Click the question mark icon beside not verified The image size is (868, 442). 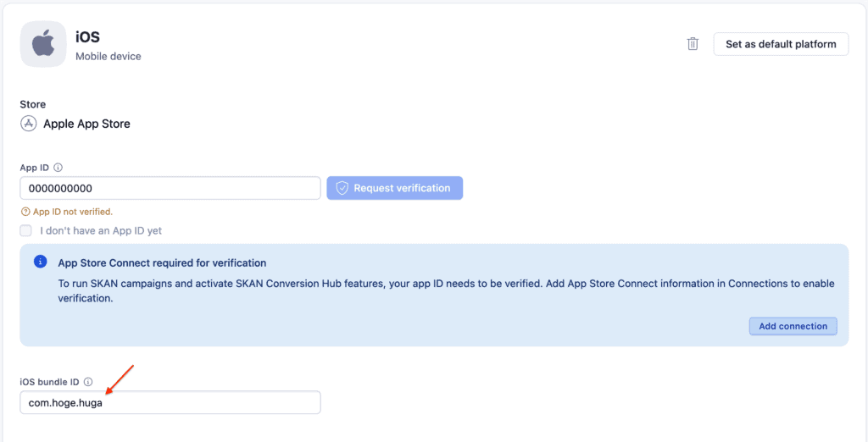click(x=25, y=212)
